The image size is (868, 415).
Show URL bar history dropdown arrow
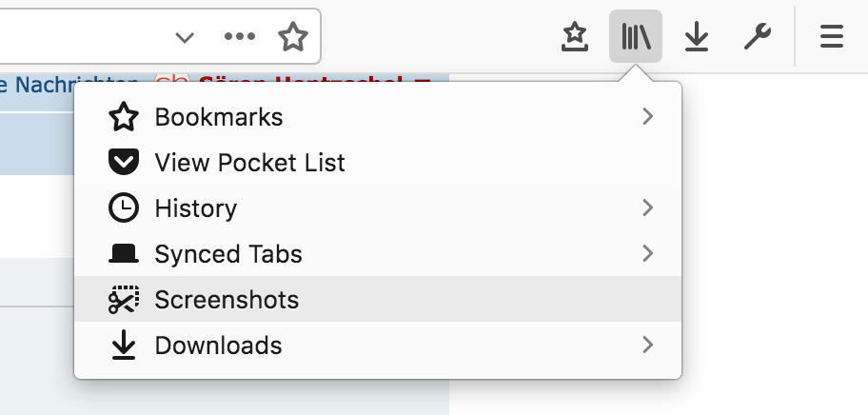pyautogui.click(x=185, y=37)
